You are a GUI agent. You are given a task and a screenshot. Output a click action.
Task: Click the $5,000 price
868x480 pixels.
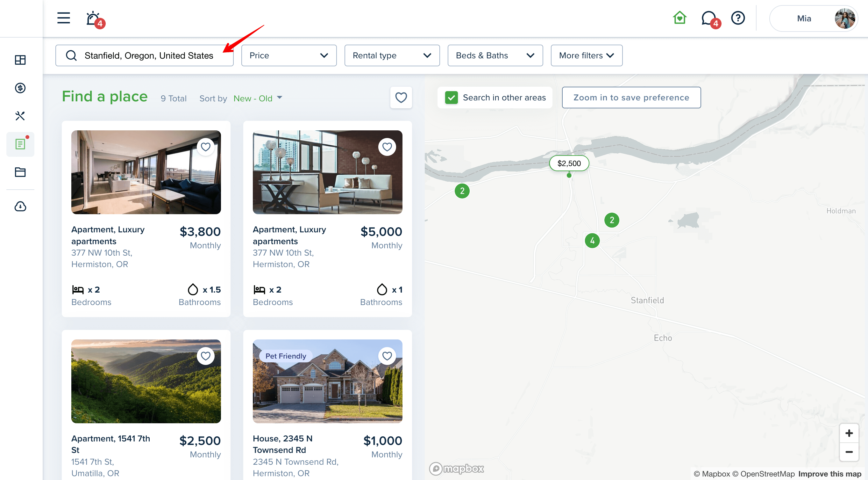[381, 232]
